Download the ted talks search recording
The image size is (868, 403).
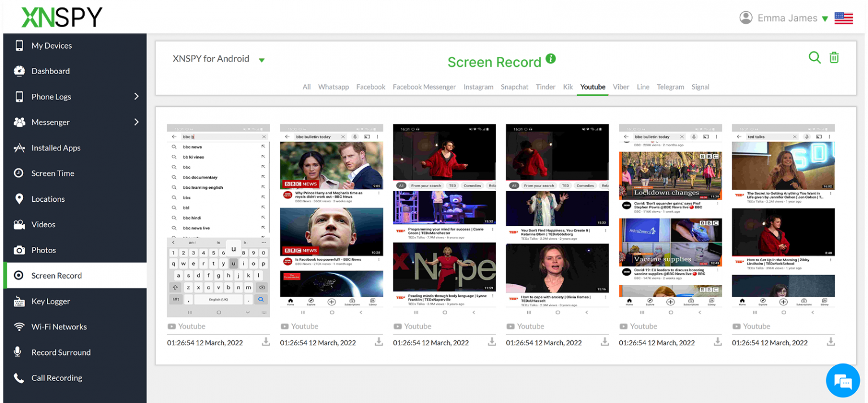coord(831,342)
